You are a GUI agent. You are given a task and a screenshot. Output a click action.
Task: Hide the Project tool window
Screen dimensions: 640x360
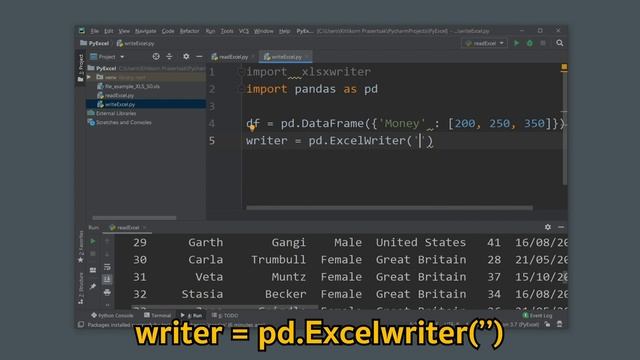tap(199, 56)
